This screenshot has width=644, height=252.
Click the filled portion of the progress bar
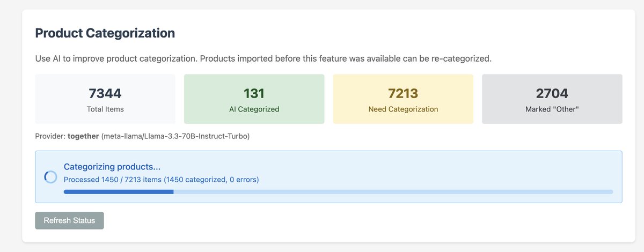tap(118, 191)
